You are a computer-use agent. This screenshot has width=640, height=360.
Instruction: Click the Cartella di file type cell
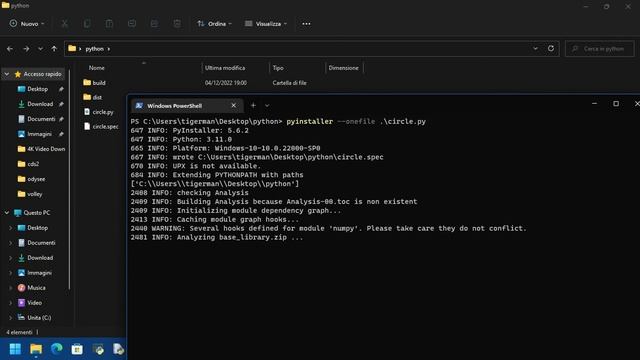coord(289,83)
